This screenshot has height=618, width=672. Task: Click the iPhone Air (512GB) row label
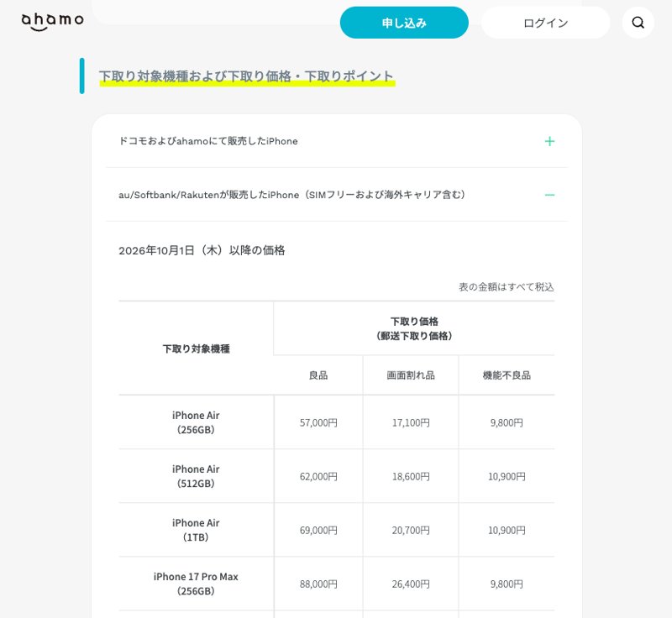click(196, 476)
